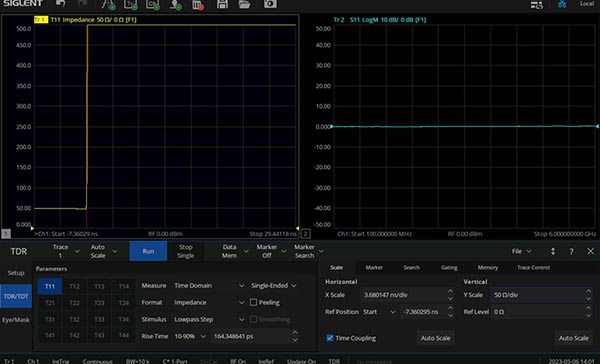Switch to the Memory tab
Viewport: 600px width, 364px height.
point(488,268)
